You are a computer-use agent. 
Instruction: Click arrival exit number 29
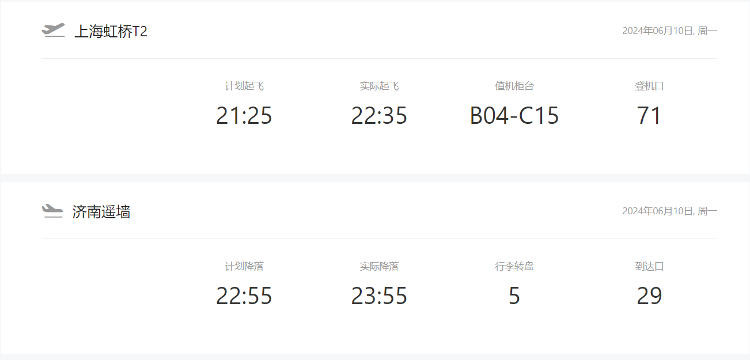pos(649,295)
